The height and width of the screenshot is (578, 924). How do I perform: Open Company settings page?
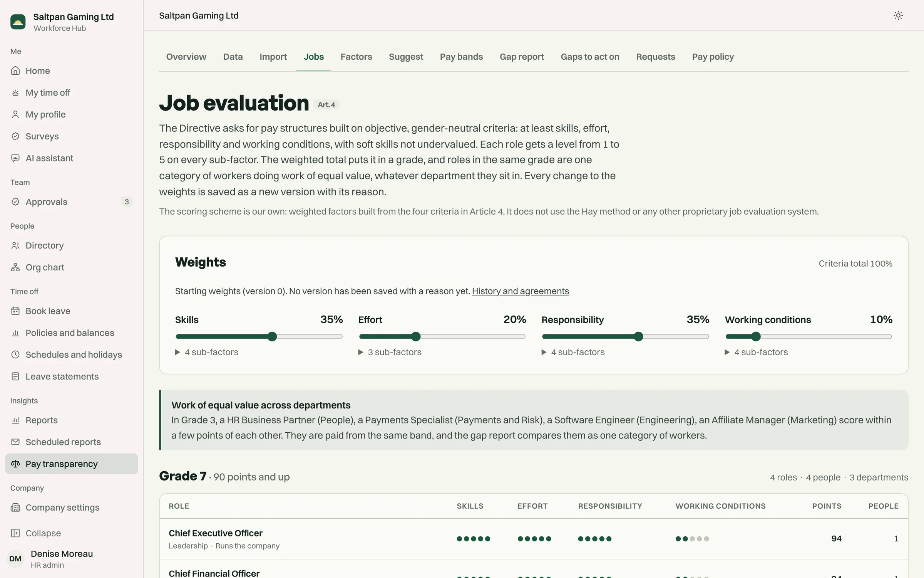pos(72,507)
